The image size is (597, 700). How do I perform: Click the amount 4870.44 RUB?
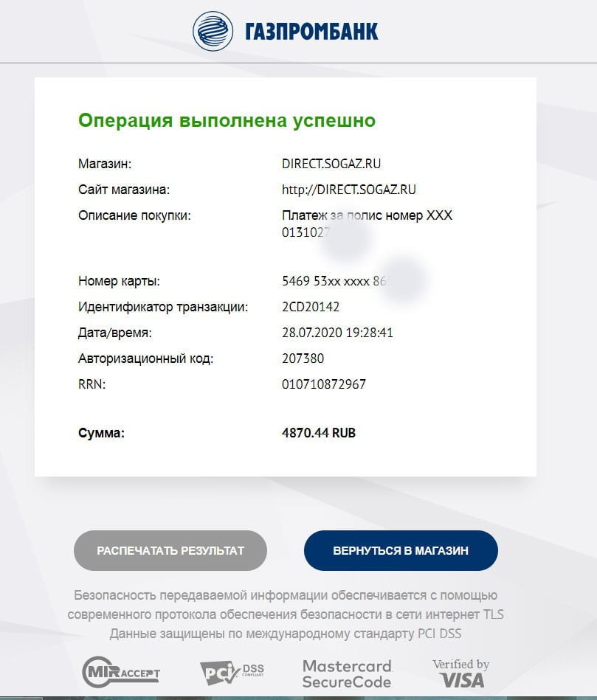318,433
